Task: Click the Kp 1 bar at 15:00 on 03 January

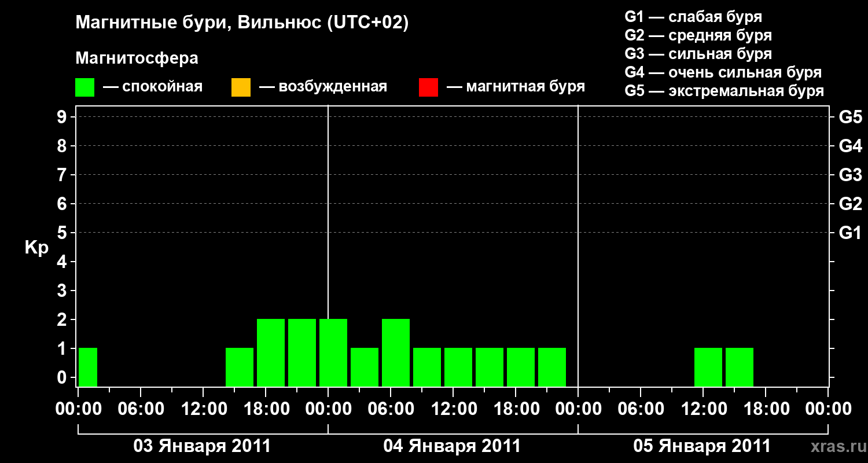Action: point(240,367)
